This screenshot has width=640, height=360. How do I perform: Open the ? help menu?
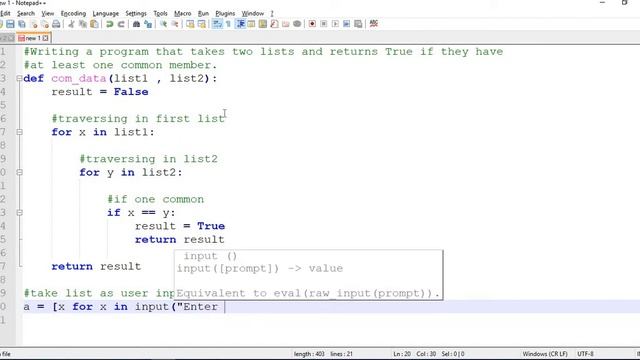click(x=272, y=13)
